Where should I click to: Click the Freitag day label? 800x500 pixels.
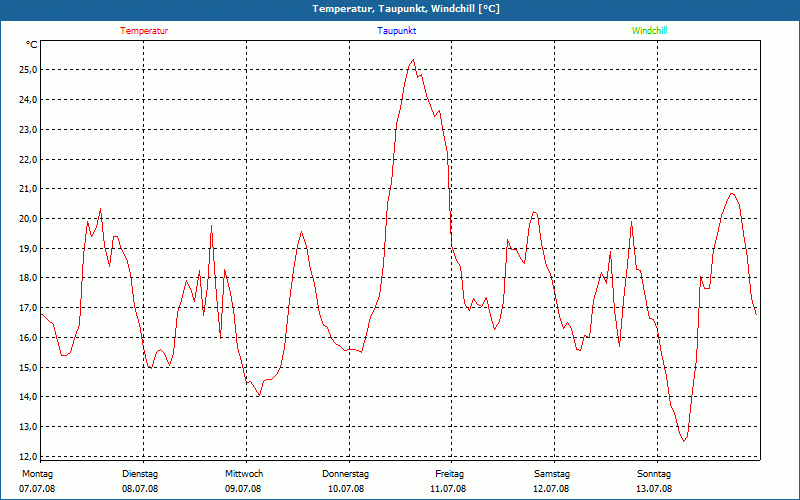449,474
